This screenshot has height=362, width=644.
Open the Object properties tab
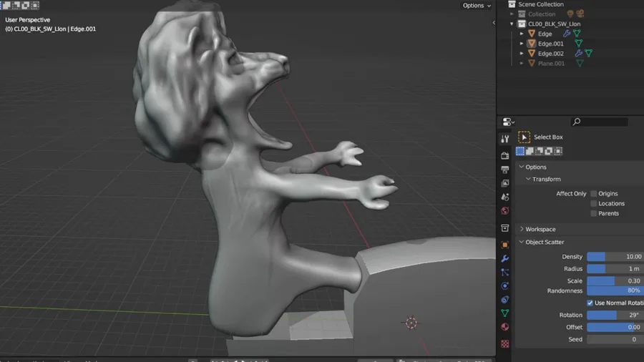[x=504, y=245]
